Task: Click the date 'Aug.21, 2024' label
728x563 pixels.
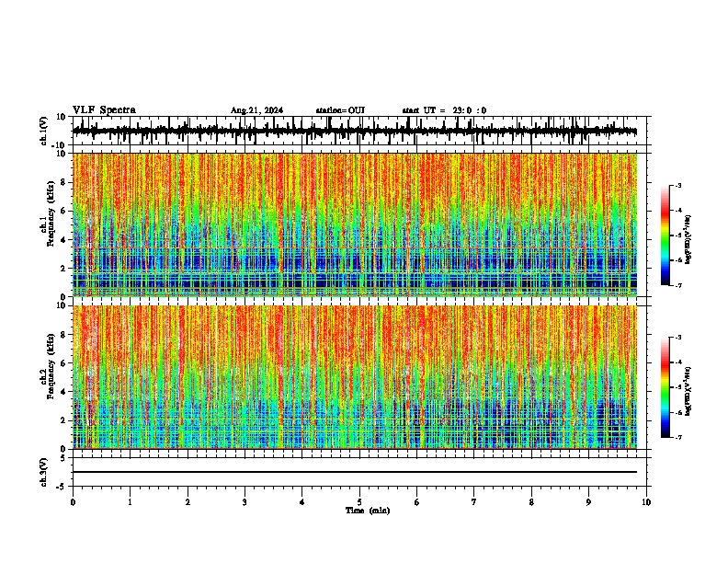Action: [x=256, y=110]
